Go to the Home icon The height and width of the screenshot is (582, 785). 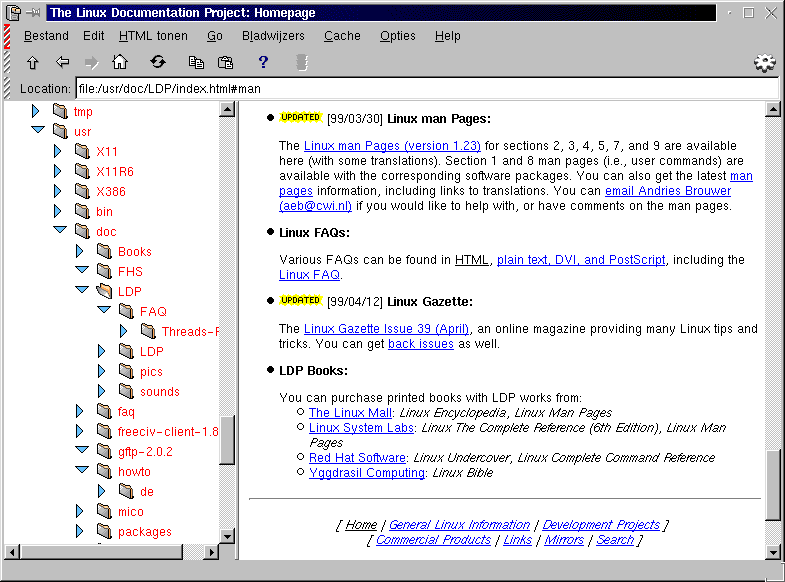pyautogui.click(x=120, y=62)
